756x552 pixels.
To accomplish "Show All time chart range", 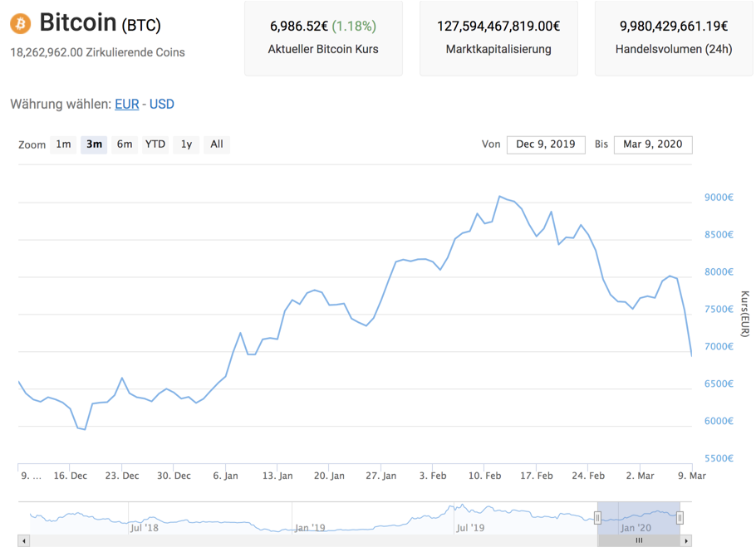I will pyautogui.click(x=217, y=144).
